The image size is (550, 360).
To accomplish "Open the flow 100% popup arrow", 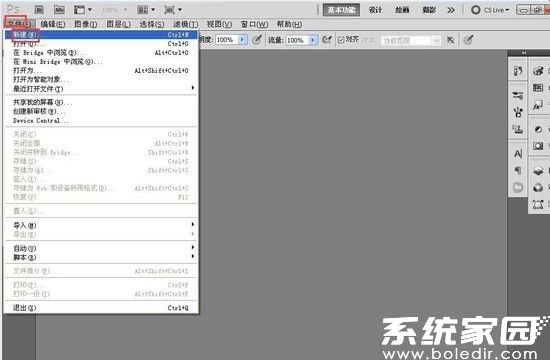I will tap(313, 40).
